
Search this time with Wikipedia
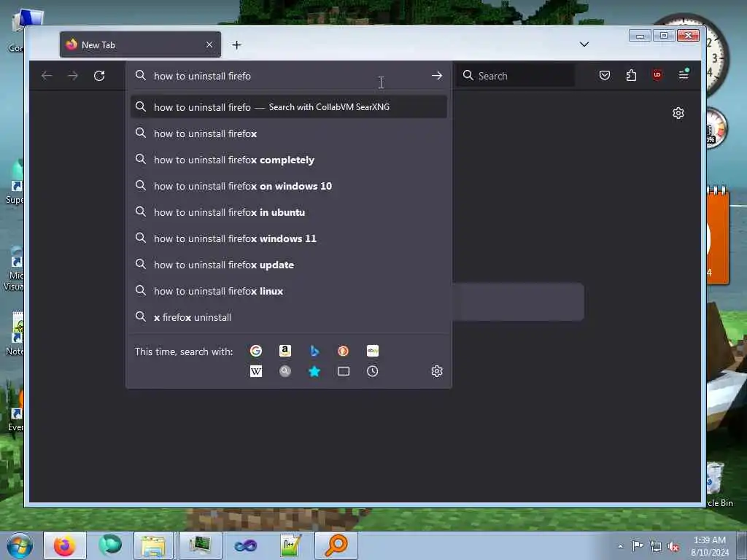click(256, 371)
